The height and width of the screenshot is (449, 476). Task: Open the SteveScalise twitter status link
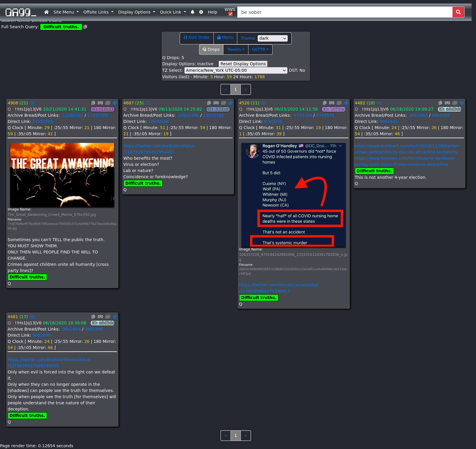pos(278,288)
